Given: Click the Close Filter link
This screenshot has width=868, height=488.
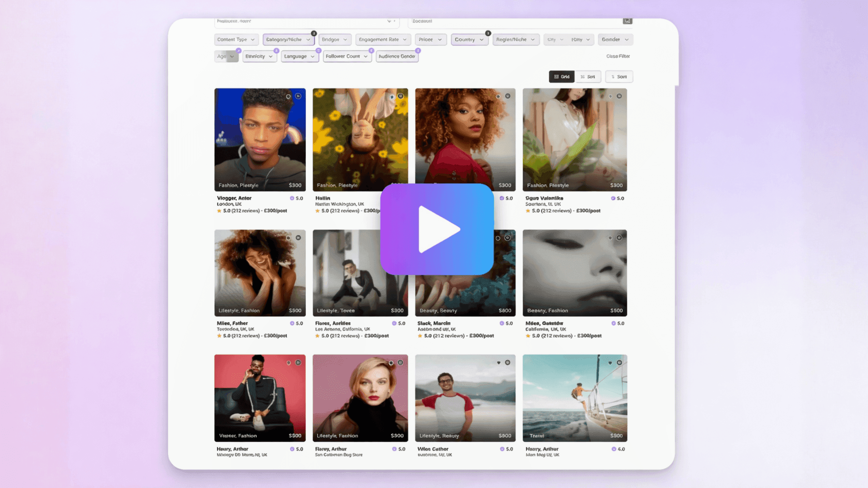Looking at the screenshot, I should pos(618,56).
